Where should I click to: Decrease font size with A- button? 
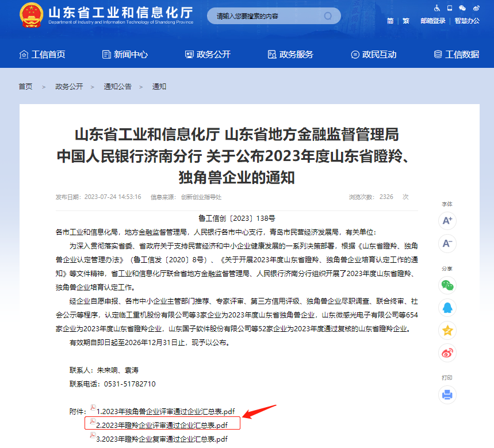pyautogui.click(x=447, y=243)
